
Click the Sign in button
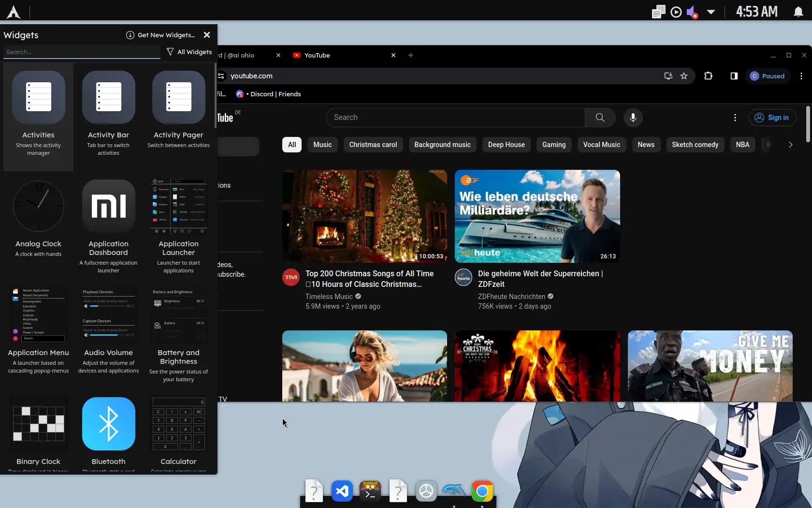pos(772,118)
